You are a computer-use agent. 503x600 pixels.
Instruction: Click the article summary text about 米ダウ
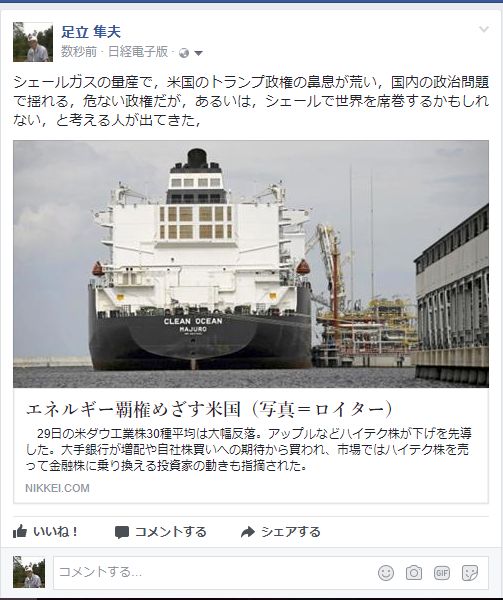[249, 450]
